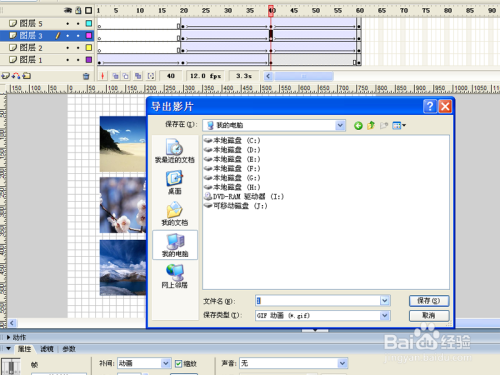Screen dimensions: 500x375
Task: Expand the 动作 actions panel
Action: (9, 338)
